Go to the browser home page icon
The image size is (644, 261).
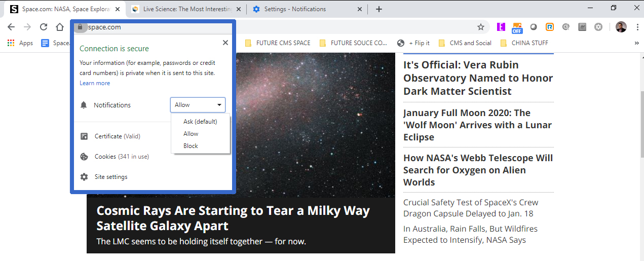tap(60, 27)
